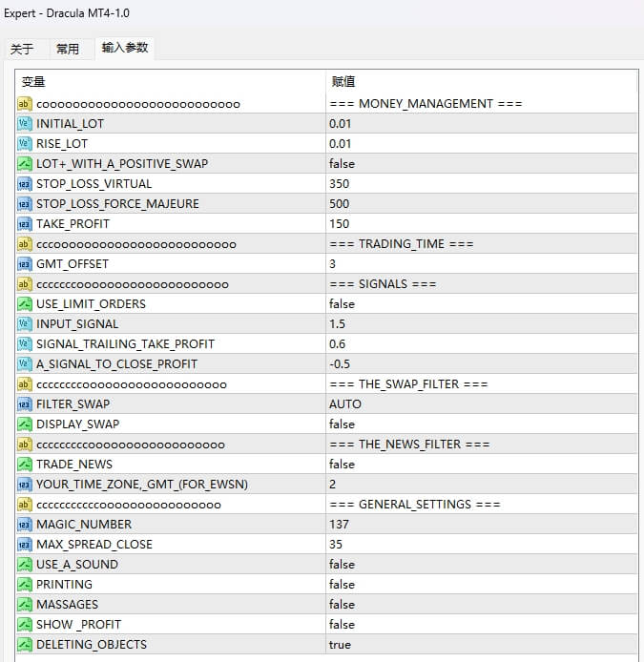Click the INITIAL_LOT double-type icon
Viewport: 644px width, 662px height.
click(x=25, y=124)
